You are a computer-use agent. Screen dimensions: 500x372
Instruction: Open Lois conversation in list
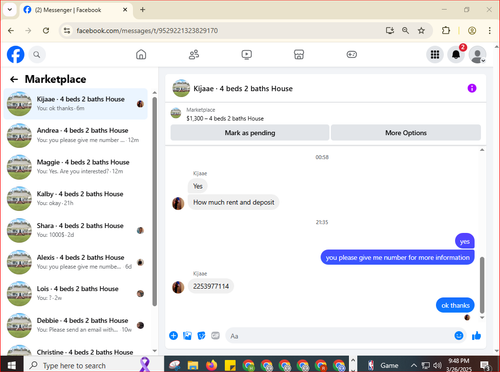[76, 293]
